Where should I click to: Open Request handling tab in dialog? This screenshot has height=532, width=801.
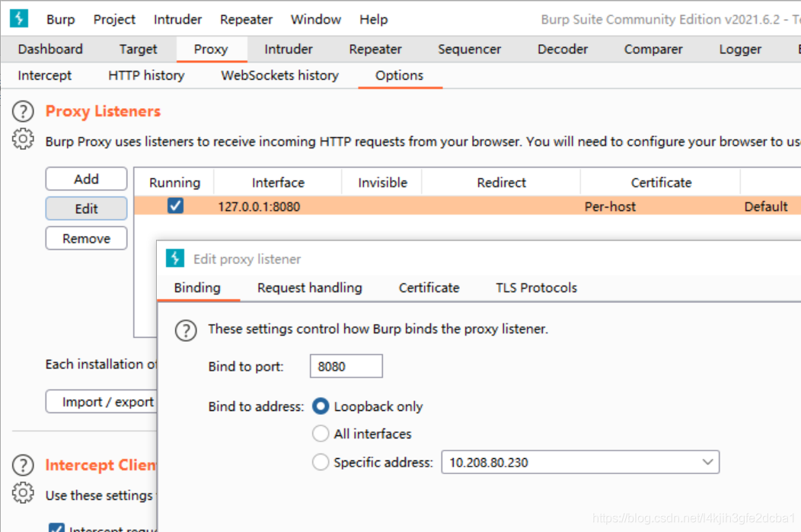[310, 288]
